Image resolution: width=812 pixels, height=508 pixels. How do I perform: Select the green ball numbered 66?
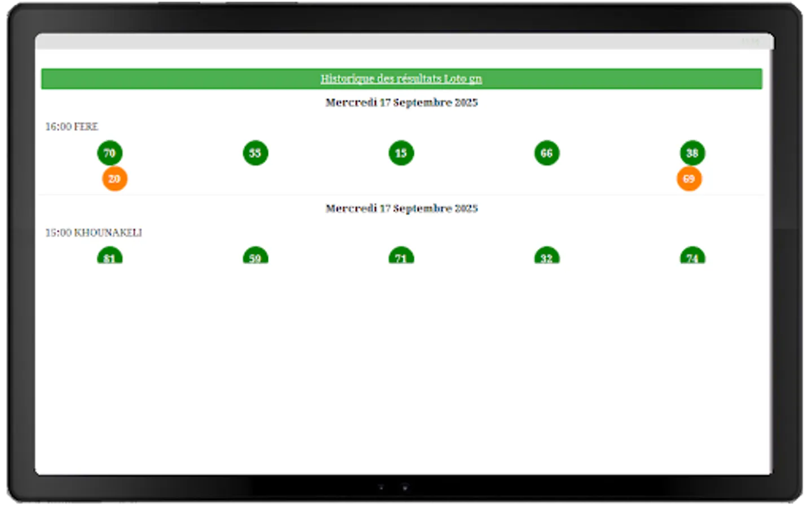546,153
